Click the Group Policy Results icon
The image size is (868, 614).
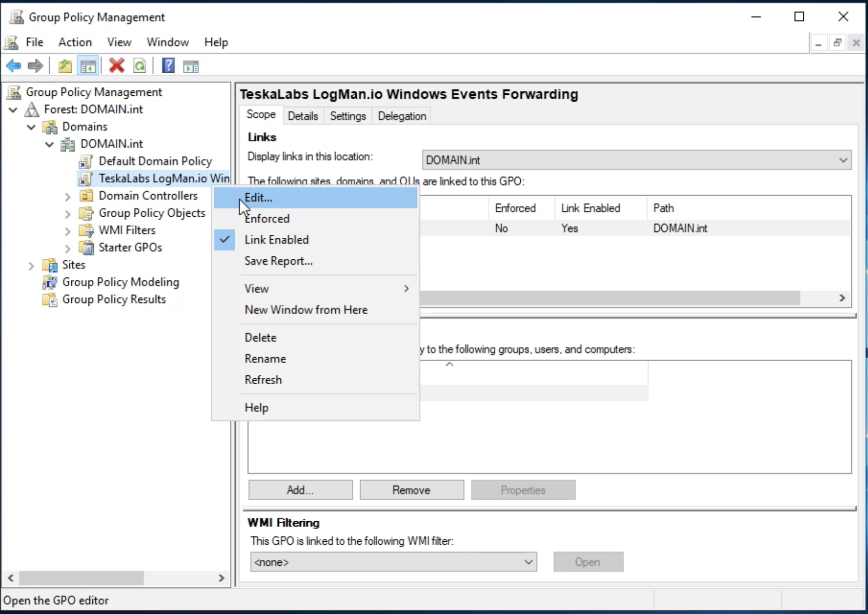50,299
